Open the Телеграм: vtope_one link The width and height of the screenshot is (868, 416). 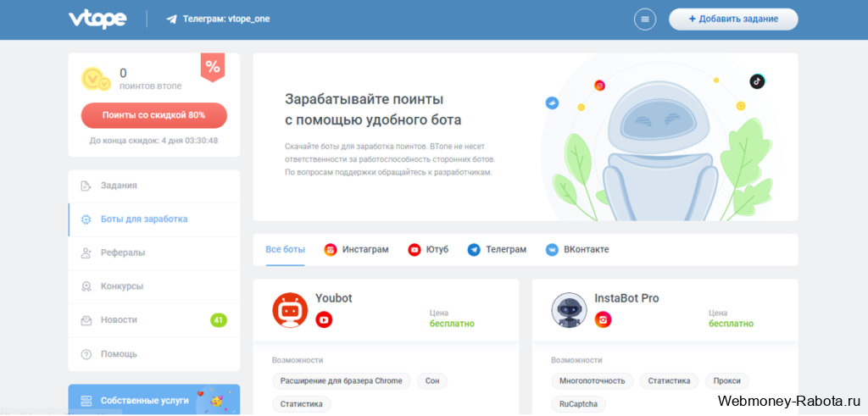pos(226,19)
